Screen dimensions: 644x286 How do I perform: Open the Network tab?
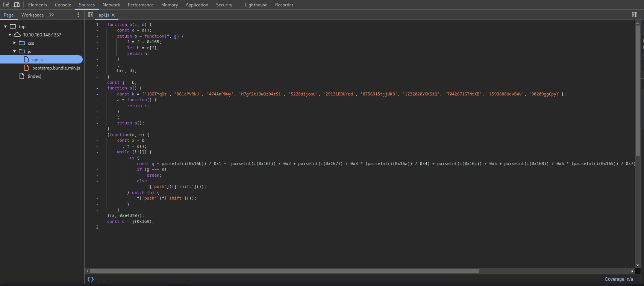(111, 5)
